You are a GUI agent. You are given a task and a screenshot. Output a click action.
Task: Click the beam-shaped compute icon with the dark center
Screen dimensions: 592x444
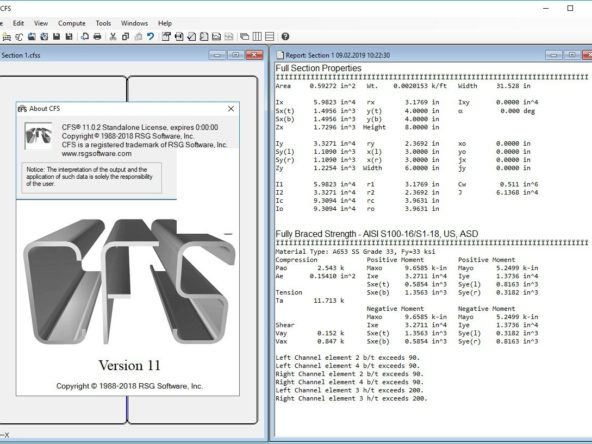179,37
